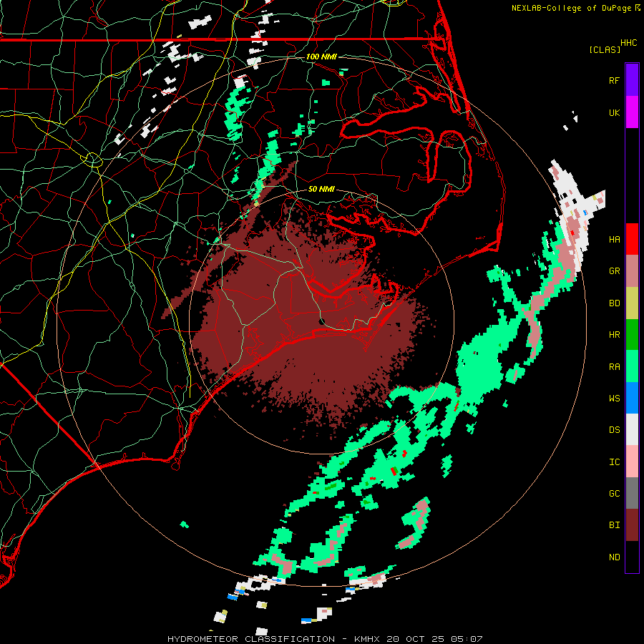Click the BI biological dark red swatch

(632, 525)
